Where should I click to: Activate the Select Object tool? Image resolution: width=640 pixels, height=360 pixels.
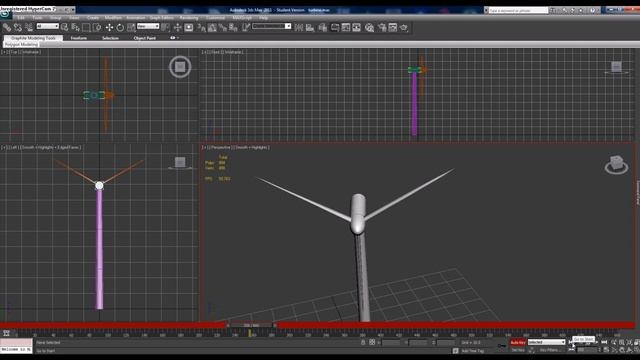click(64, 27)
